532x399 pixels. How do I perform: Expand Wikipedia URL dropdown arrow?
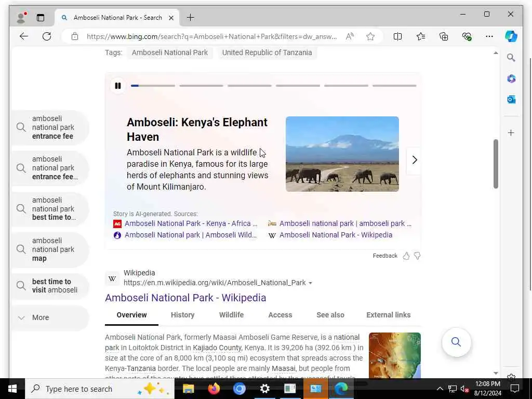pos(310,283)
